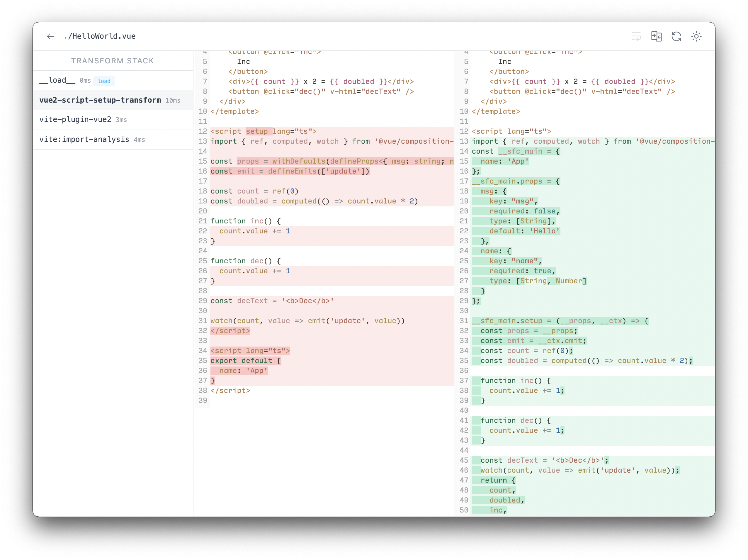This screenshot has height=560, width=748.
Task: Click left pane line 15 withDefaults code
Action: [332, 161]
